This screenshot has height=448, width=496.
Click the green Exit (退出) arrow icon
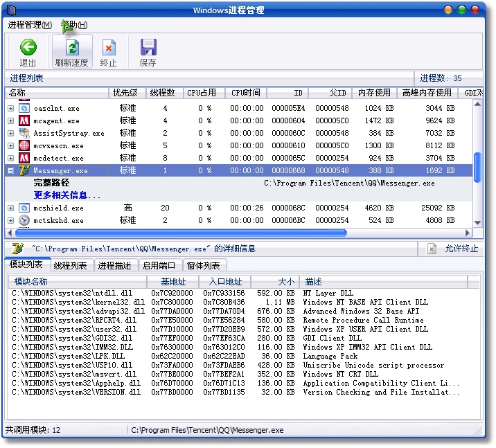(x=28, y=47)
